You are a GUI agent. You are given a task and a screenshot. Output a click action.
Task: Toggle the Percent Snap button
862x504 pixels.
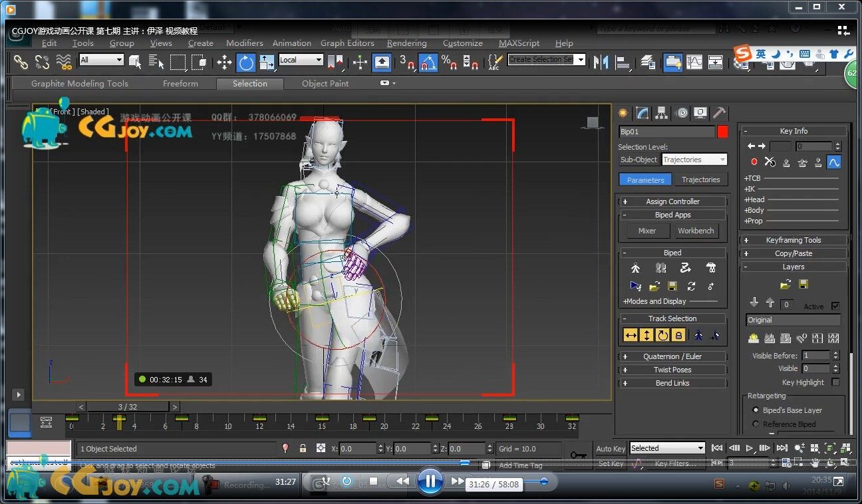[450, 63]
